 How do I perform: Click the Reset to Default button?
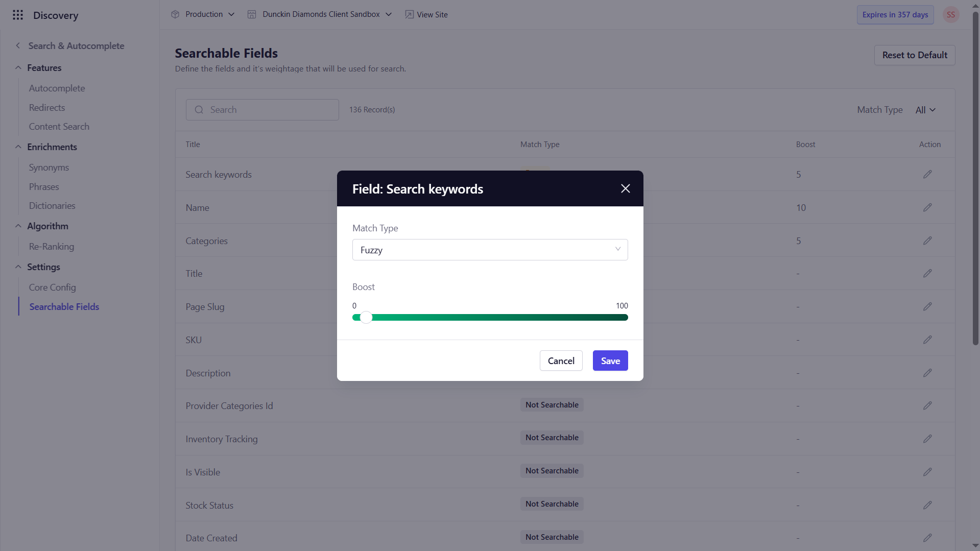914,55
